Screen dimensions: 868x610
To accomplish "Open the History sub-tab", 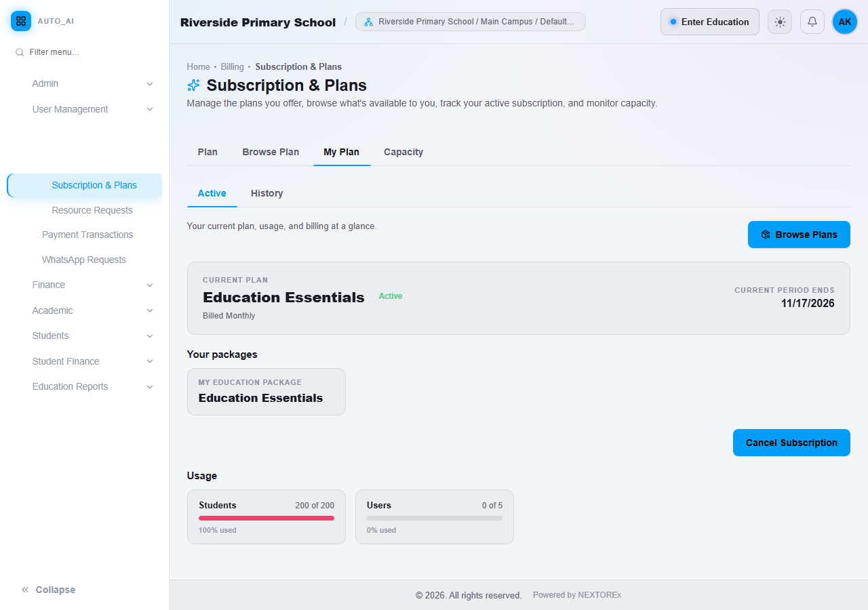I will click(x=267, y=193).
